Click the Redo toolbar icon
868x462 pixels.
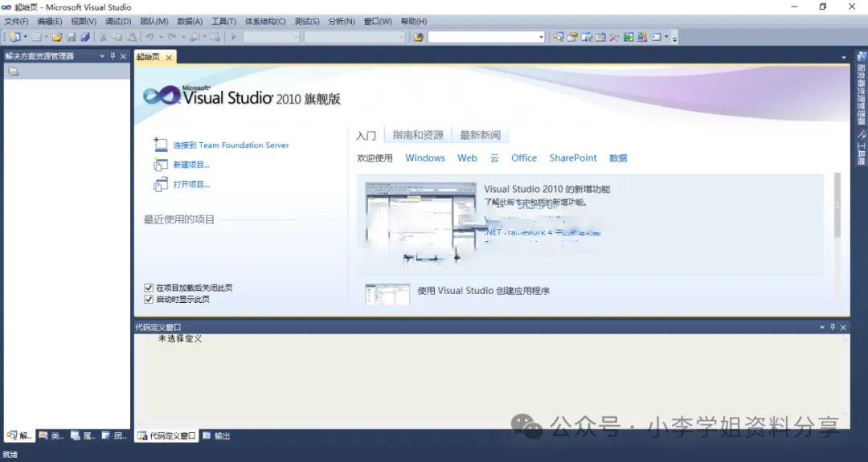click(172, 37)
